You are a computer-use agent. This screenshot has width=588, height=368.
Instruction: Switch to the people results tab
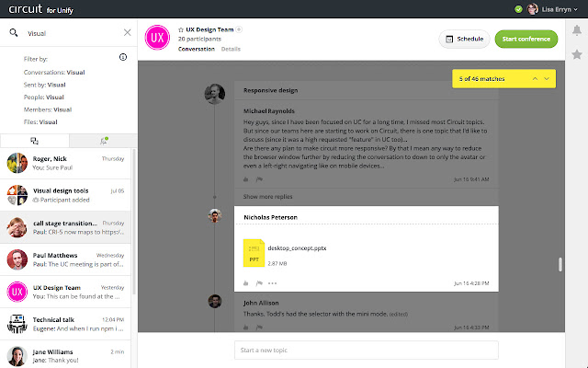(102, 140)
